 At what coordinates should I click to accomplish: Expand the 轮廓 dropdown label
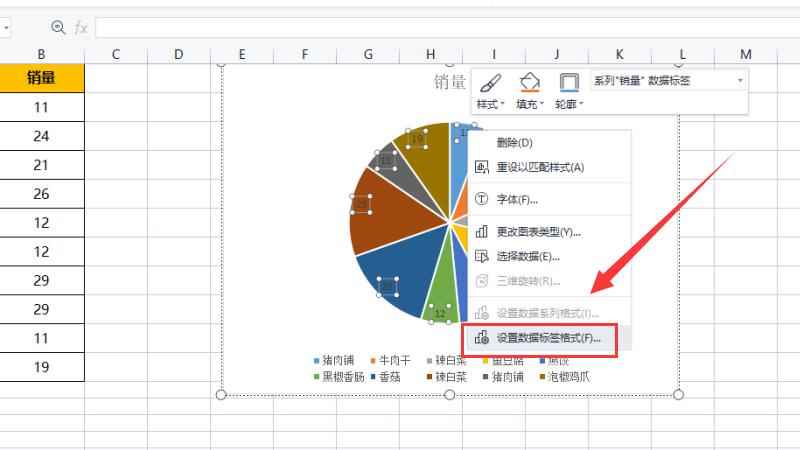tap(569, 104)
